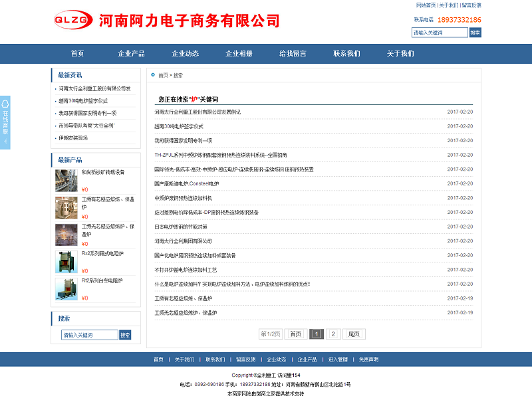Click the breadcrumb home circle icon
The width and height of the screenshot is (532, 406).
click(153, 75)
